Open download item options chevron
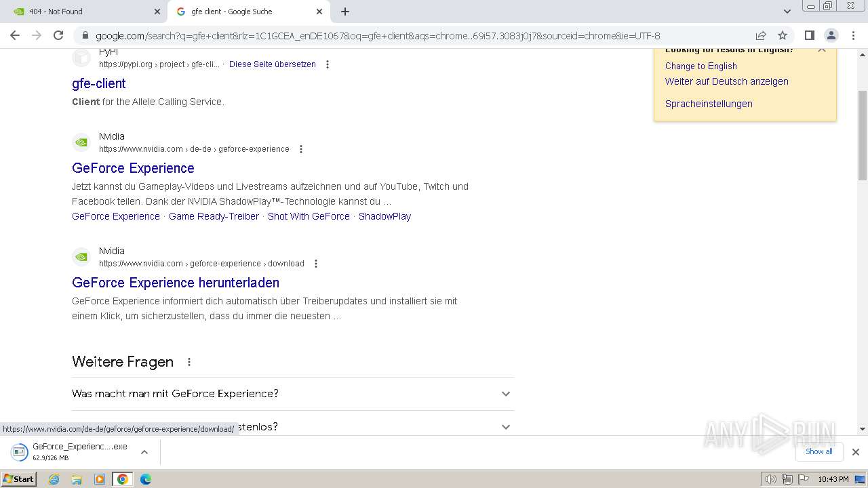Viewport: 868px width, 488px height. pyautogui.click(x=144, y=451)
